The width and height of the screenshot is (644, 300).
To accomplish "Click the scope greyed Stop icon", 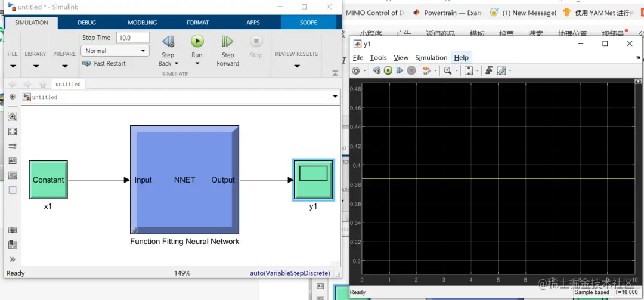I will (x=411, y=71).
